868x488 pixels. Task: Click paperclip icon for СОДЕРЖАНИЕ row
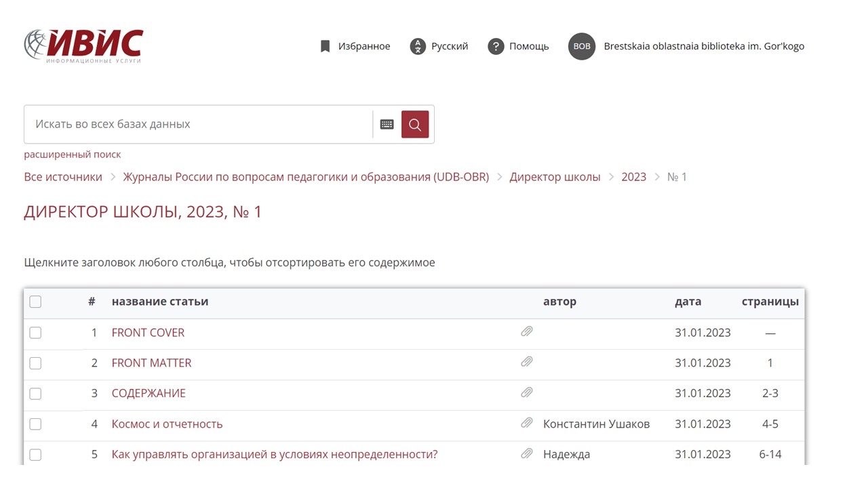(x=526, y=392)
